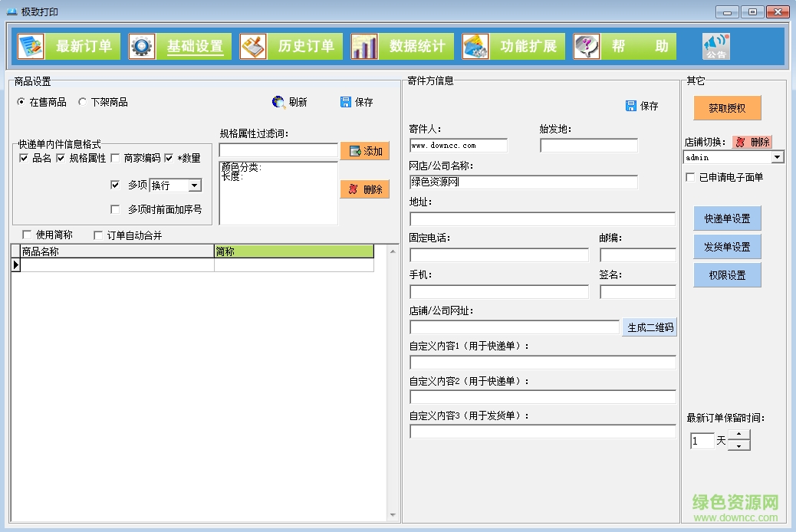Screen dimensions: 796x532
Task: Open the 最新订单保留时间 stepper dropdown
Action: tap(738, 439)
